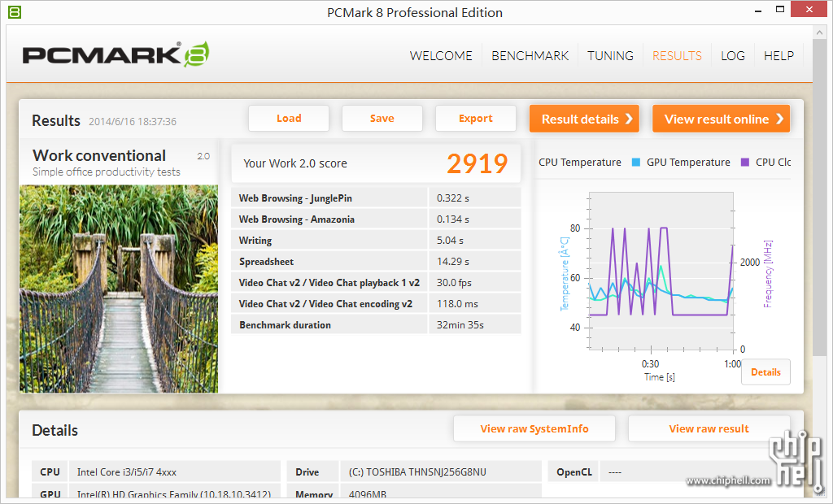833x504 pixels.
Task: Select the RESULTS tab
Action: coord(677,56)
